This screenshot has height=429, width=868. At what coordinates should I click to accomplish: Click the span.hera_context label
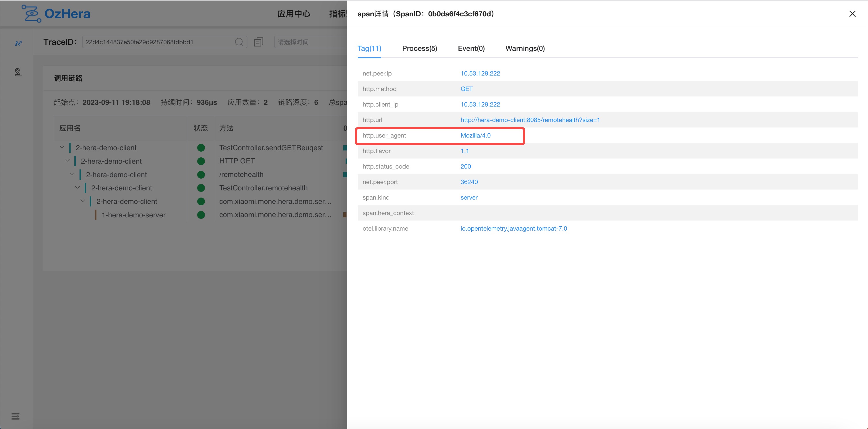(388, 213)
